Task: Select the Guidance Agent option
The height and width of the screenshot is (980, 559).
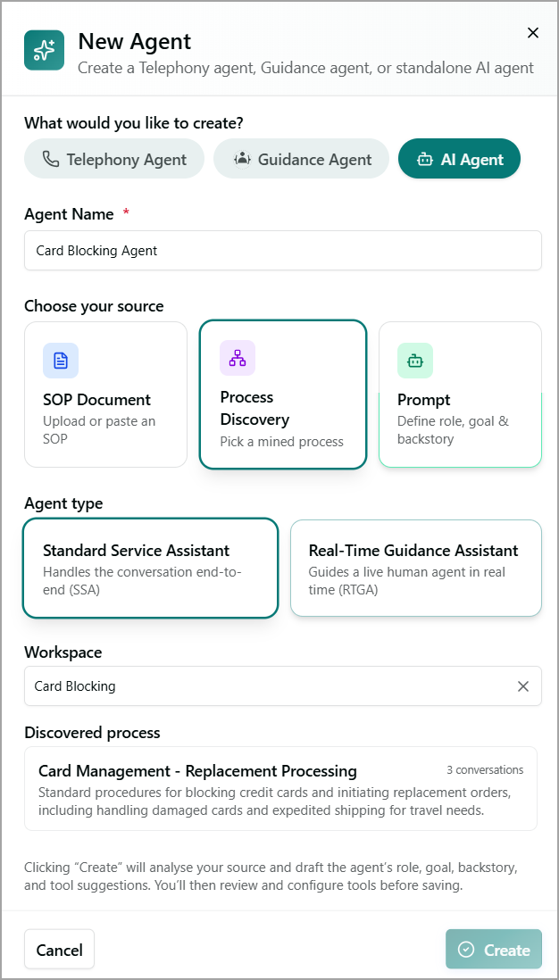Action: tap(302, 159)
